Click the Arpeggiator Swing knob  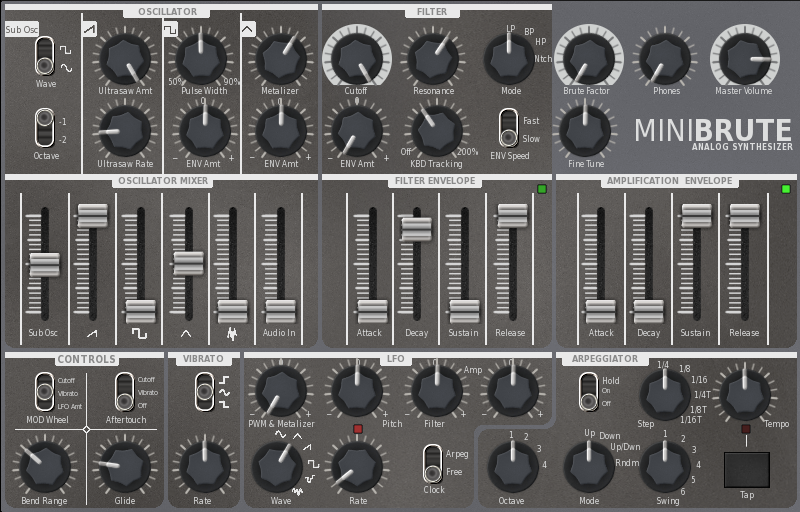point(665,467)
